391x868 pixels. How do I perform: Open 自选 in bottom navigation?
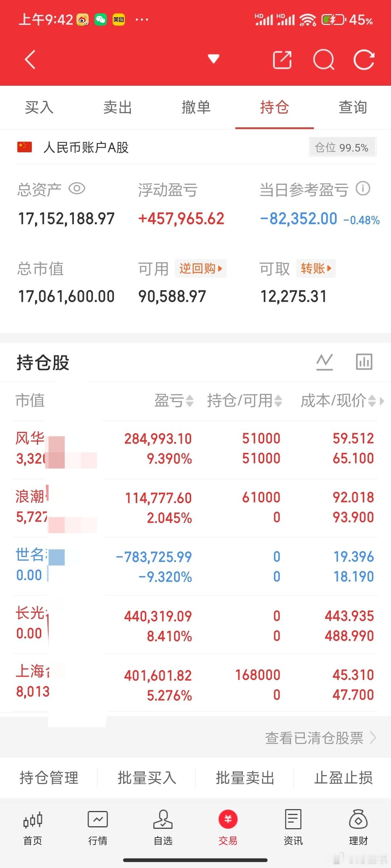tap(163, 827)
